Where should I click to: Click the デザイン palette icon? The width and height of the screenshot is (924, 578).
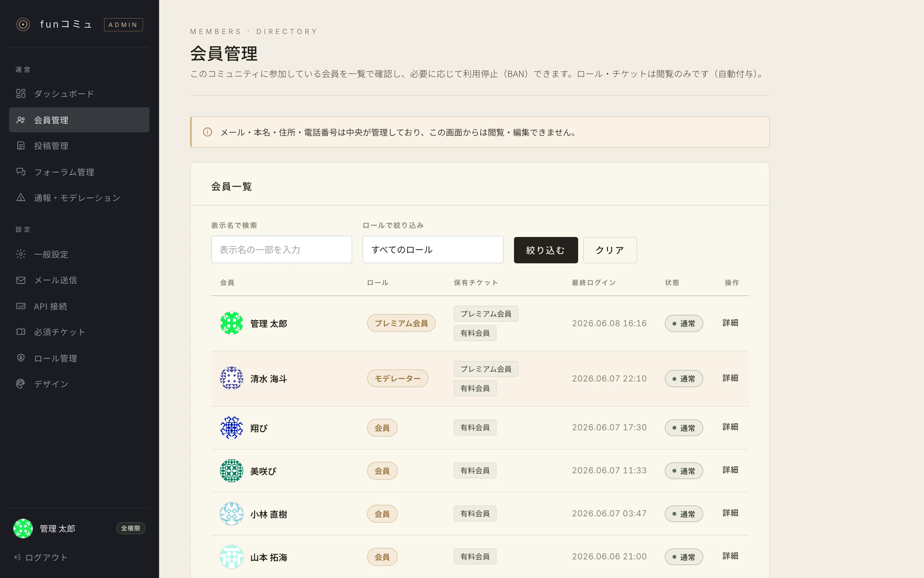click(21, 384)
